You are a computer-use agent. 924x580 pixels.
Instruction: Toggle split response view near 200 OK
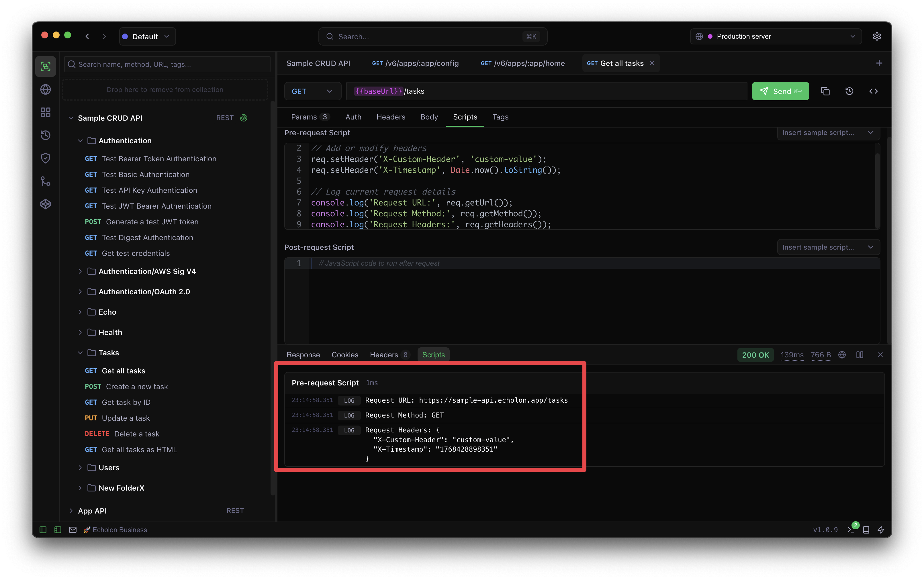[x=860, y=355]
